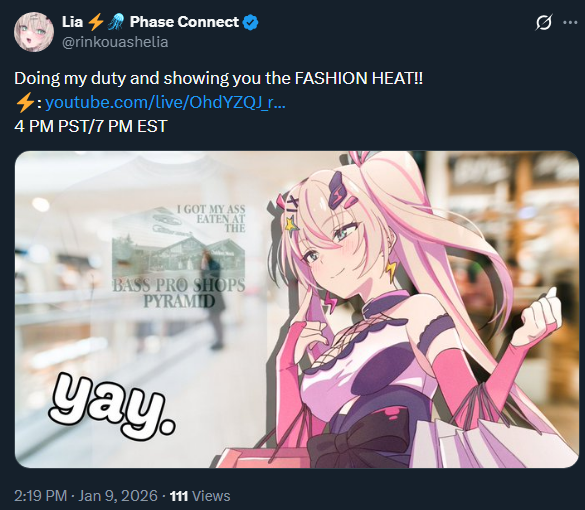
Task: Click the lightning emoji before YouTube link
Action: pyautogui.click(x=25, y=102)
